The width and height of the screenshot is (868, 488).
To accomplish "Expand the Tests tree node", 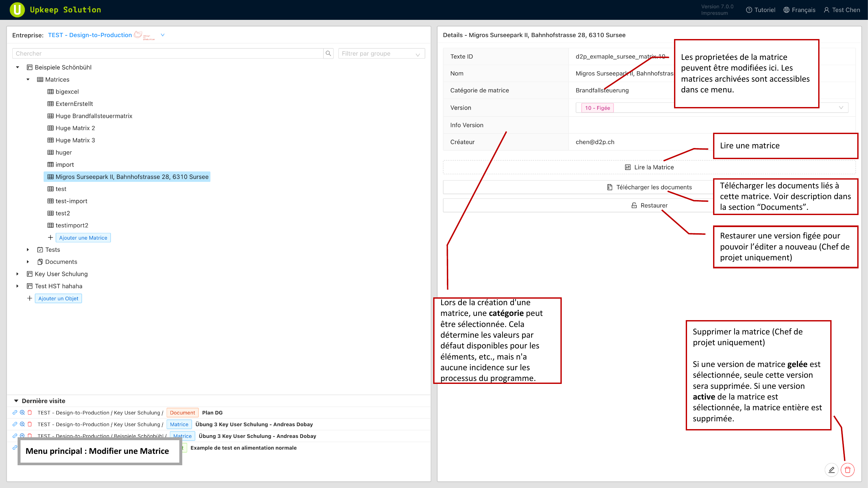I will tap(28, 250).
